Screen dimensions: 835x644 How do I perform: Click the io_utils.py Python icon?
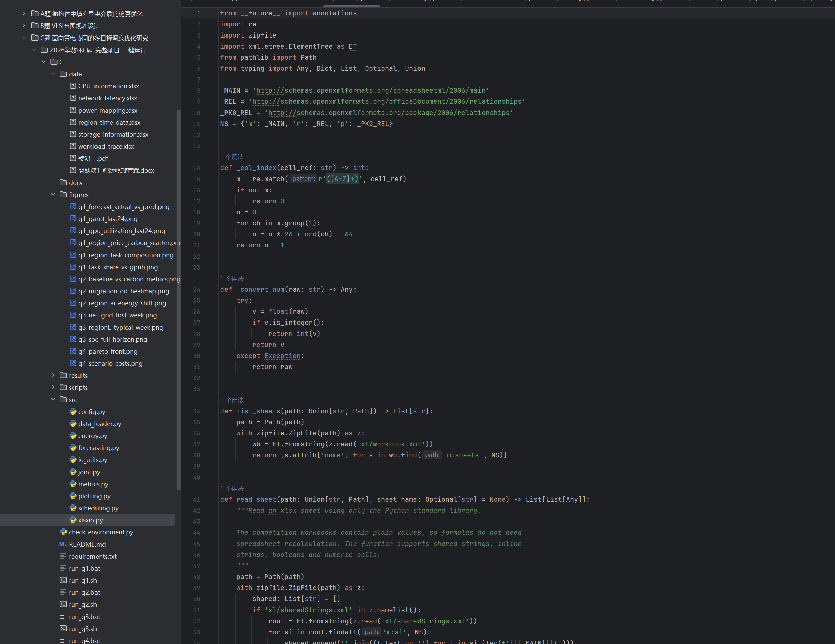(73, 460)
